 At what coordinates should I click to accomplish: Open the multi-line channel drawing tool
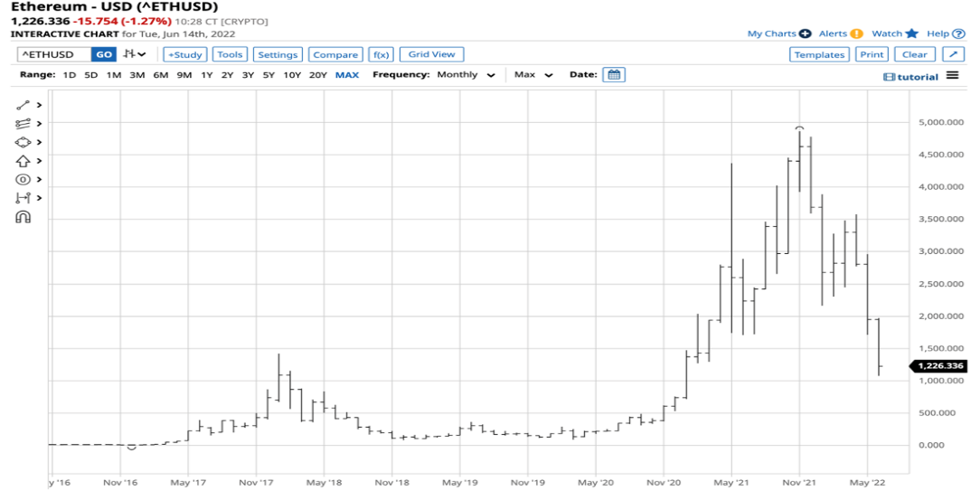click(x=24, y=124)
